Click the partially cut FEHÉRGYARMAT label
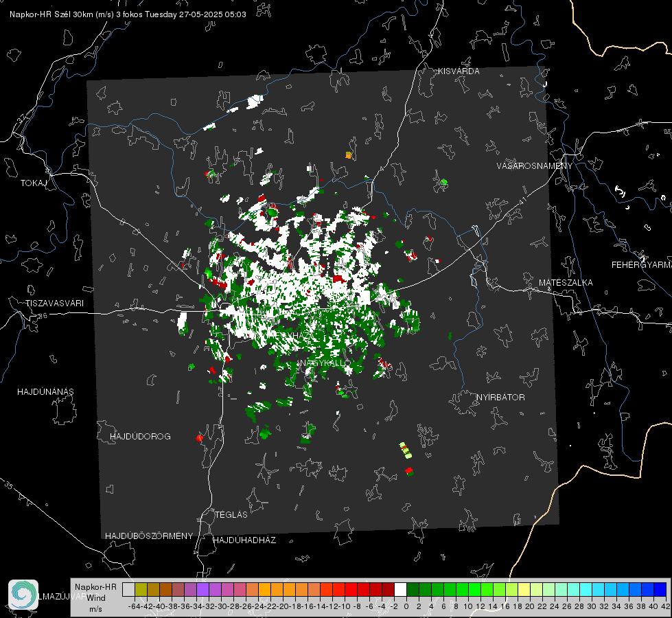 [x=642, y=265]
